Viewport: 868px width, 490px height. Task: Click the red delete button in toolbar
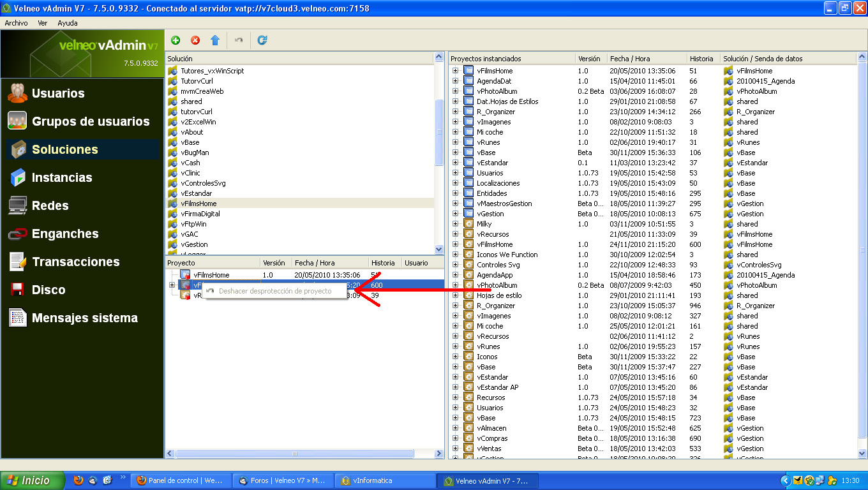pyautogui.click(x=195, y=40)
